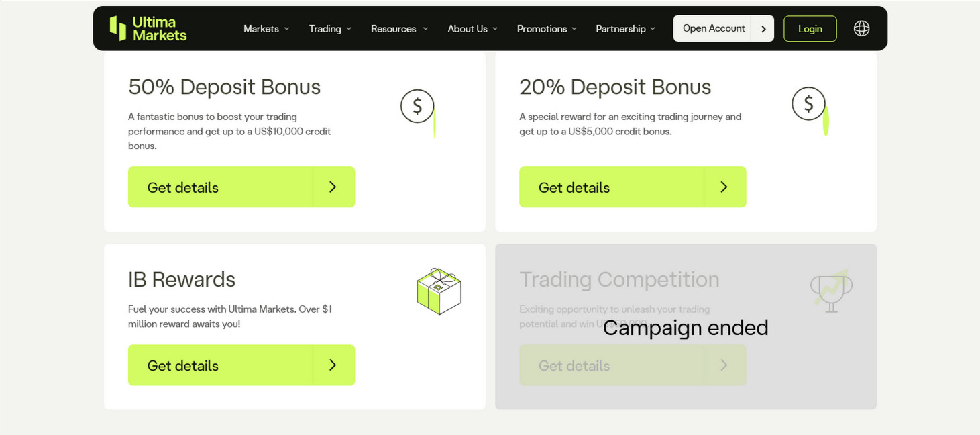The width and height of the screenshot is (980, 435).
Task: Click the arrow on IB Rewards button
Action: 333,365
